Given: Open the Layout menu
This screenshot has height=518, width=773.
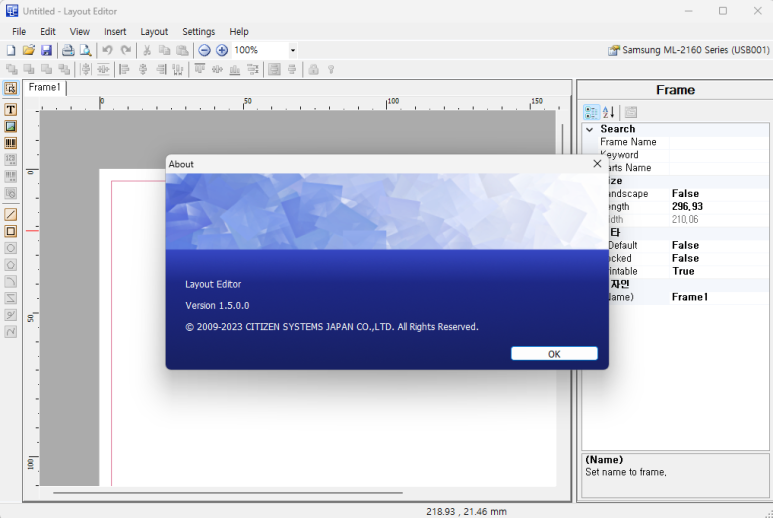Looking at the screenshot, I should click(x=154, y=32).
